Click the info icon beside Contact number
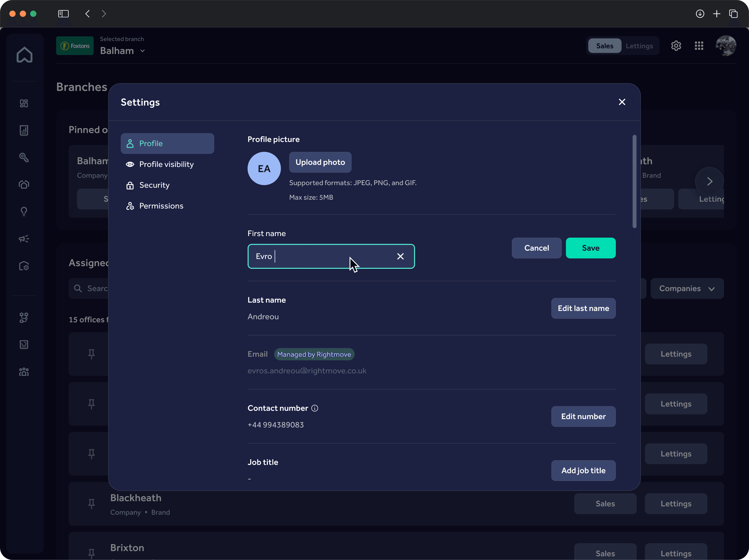749x560 pixels. click(315, 408)
